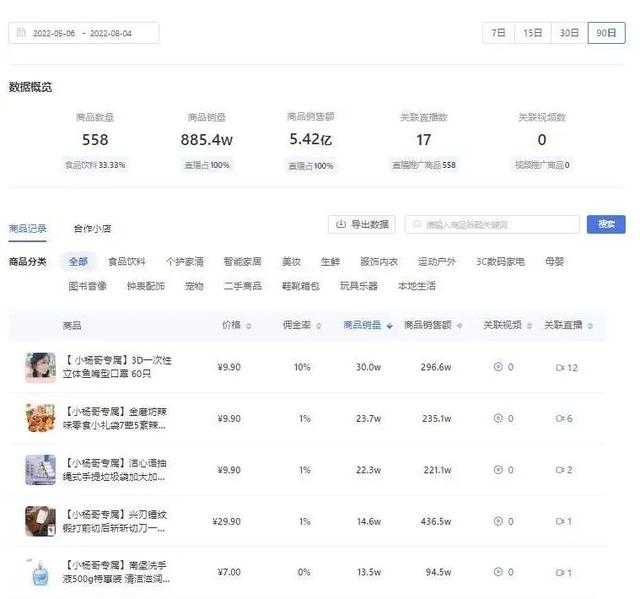Sort the list by 佣金率
This screenshot has height=599, width=640.
pos(298,325)
